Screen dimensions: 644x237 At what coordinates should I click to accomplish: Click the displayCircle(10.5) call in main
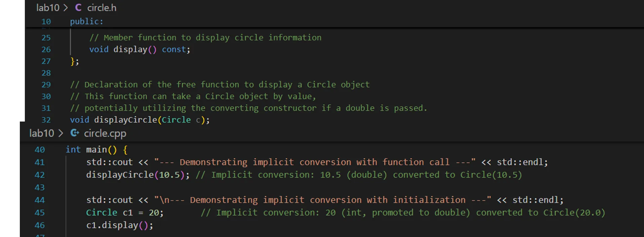120,175
